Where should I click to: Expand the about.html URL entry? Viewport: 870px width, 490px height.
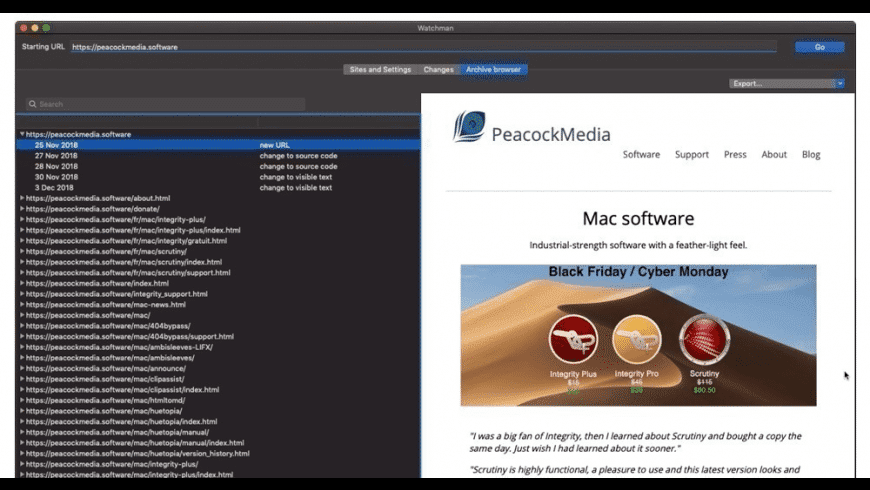click(x=22, y=198)
